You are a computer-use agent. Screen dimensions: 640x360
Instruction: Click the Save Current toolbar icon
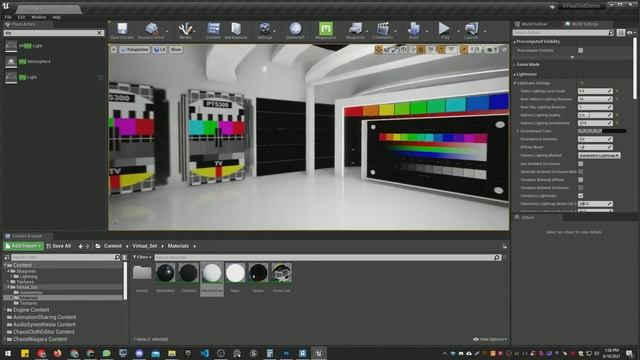point(122,31)
